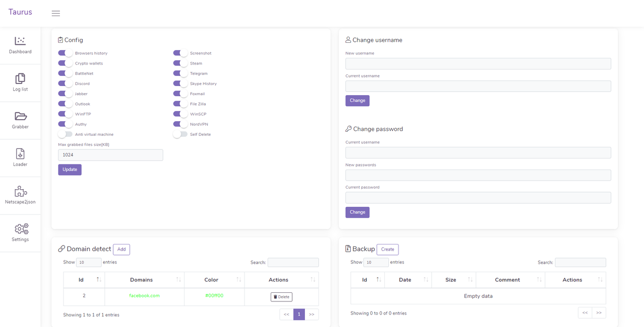
Task: Toggle the Screenshot switch
Action: (x=180, y=53)
